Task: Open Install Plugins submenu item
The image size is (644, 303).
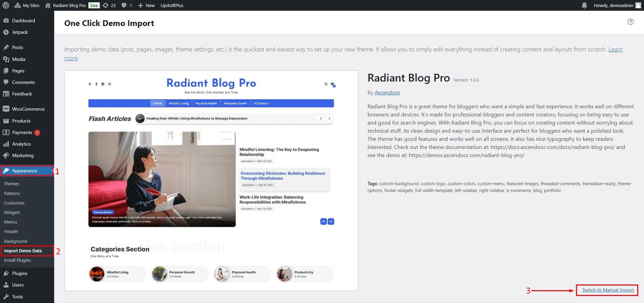Action: point(17,260)
